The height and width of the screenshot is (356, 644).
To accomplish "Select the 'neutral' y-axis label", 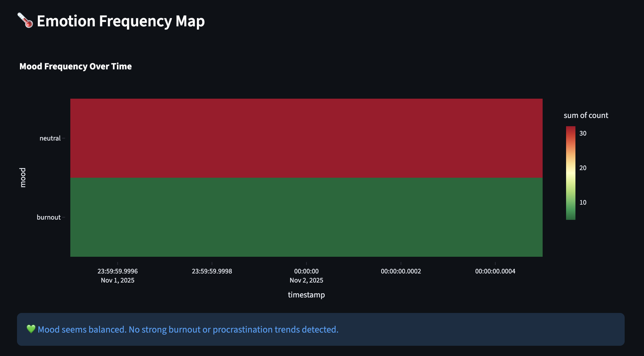I will [x=50, y=138].
